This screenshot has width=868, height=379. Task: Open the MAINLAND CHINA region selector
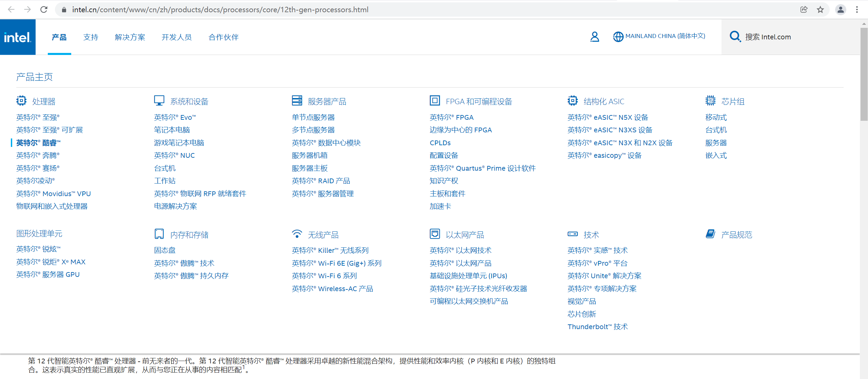click(x=659, y=36)
